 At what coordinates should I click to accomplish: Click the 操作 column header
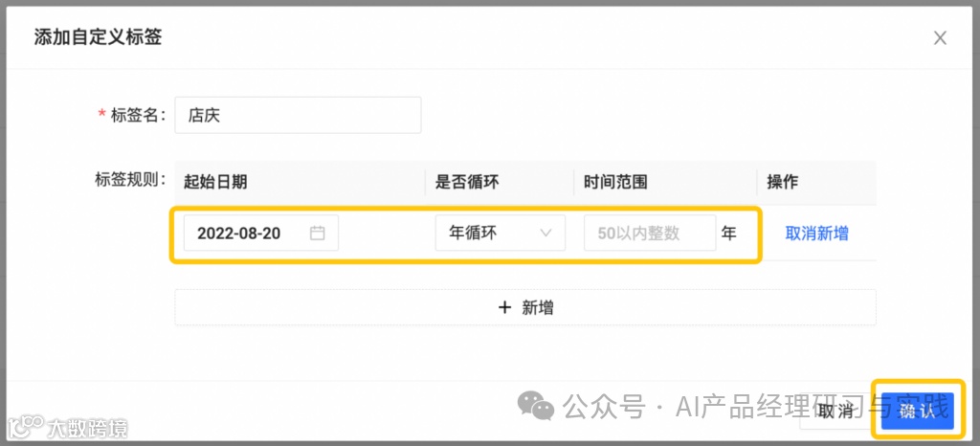783,182
